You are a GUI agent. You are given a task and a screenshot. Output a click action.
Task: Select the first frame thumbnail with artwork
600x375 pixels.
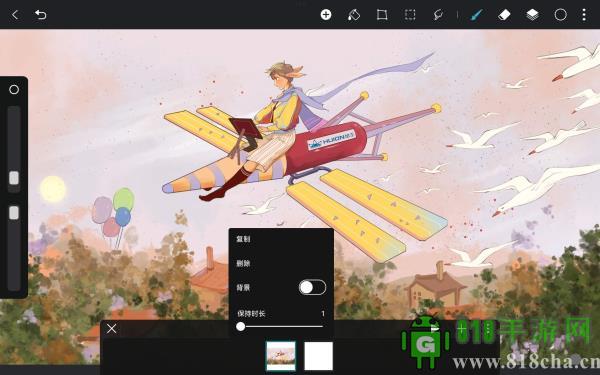point(281,356)
